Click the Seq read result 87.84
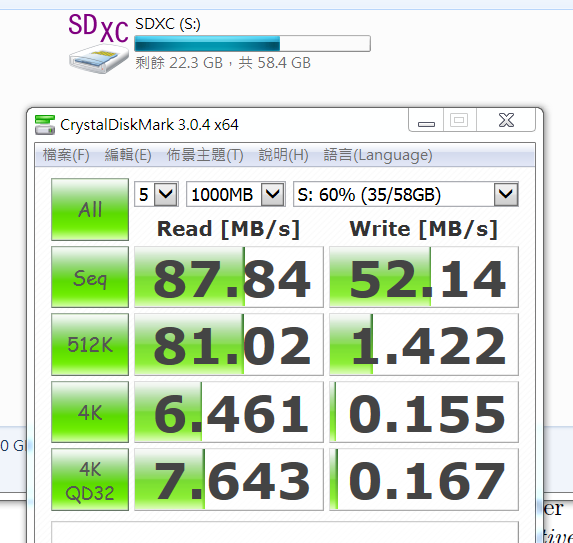 tap(229, 277)
